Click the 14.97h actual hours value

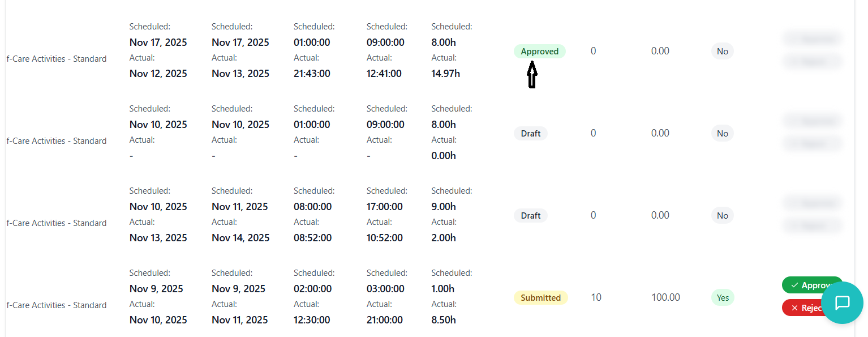(x=445, y=74)
